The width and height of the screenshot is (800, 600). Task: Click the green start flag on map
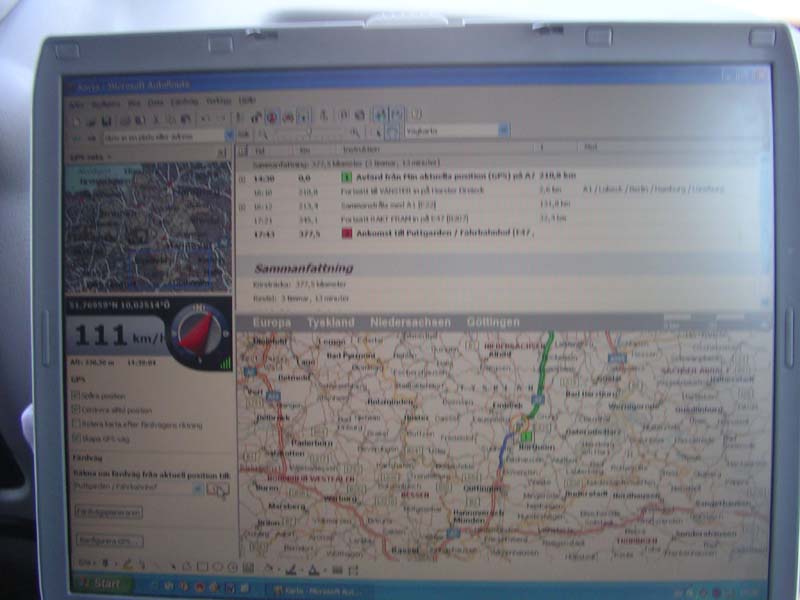[527, 437]
